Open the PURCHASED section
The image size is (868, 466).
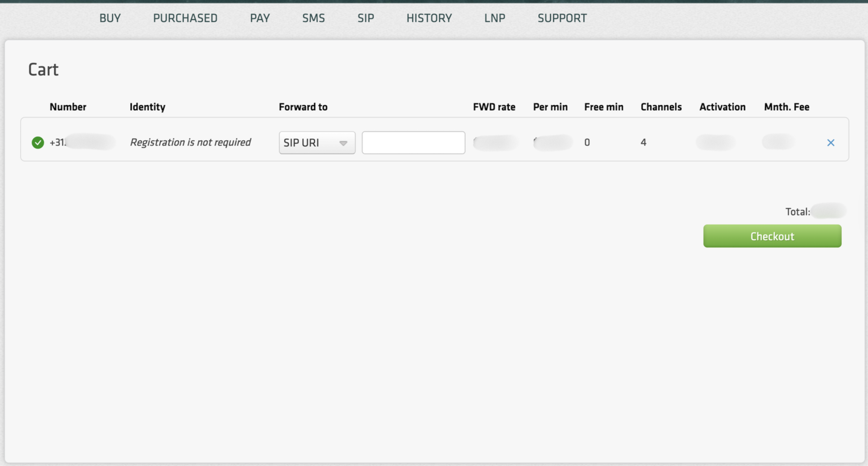click(x=185, y=18)
